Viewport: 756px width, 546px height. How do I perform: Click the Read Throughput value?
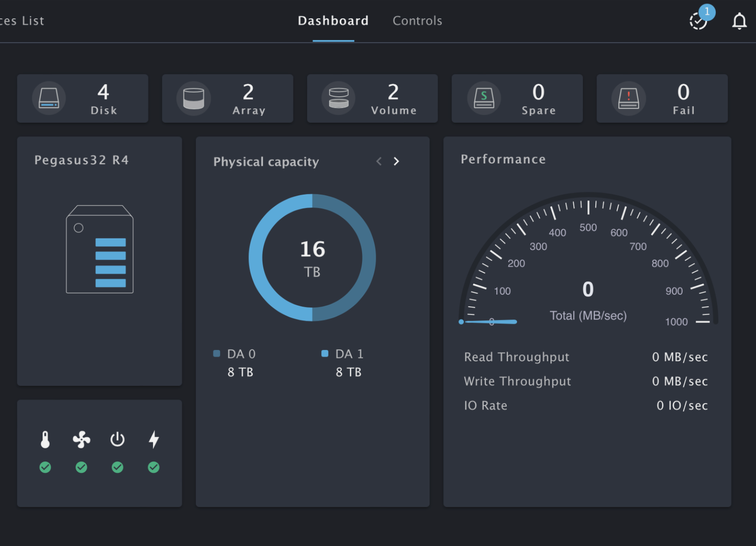(x=680, y=357)
